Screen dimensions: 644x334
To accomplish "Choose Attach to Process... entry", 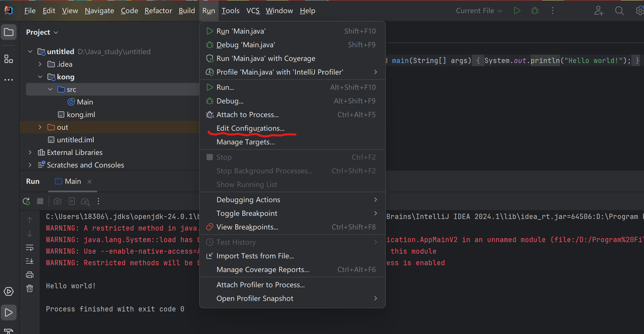I will [x=292, y=115].
